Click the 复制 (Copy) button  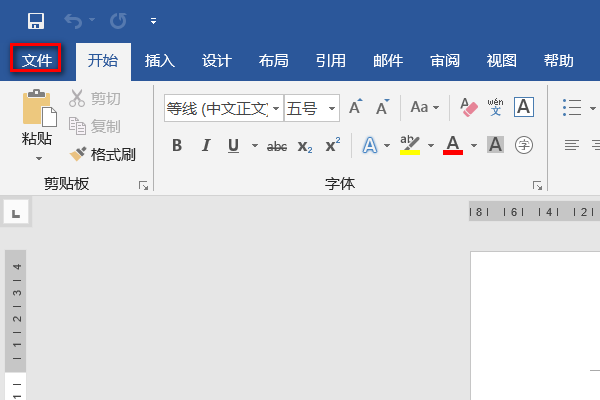point(95,126)
